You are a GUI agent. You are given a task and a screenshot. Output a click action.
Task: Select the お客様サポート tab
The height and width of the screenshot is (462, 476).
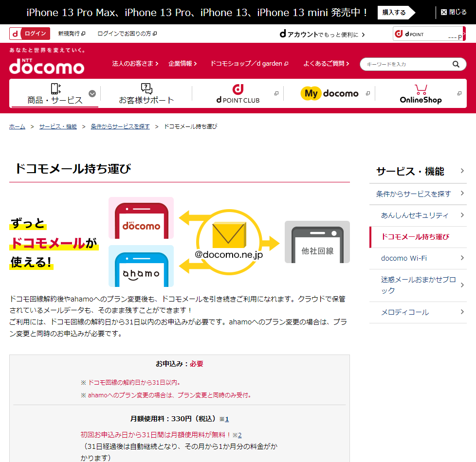tap(146, 93)
